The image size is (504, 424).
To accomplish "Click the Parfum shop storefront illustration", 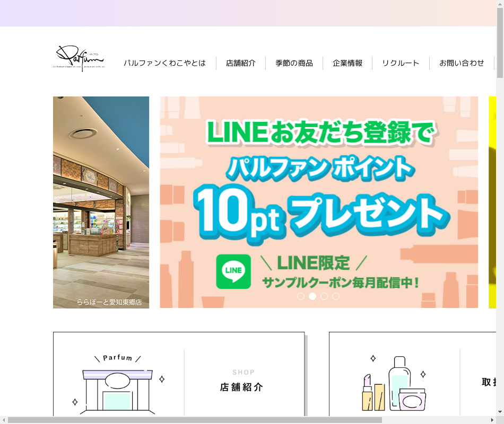I will click(118, 384).
